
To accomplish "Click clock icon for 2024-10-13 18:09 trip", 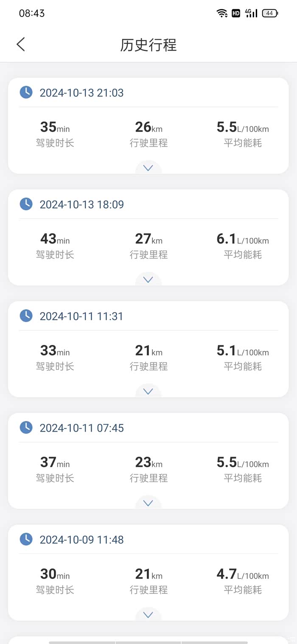I will [26, 204].
